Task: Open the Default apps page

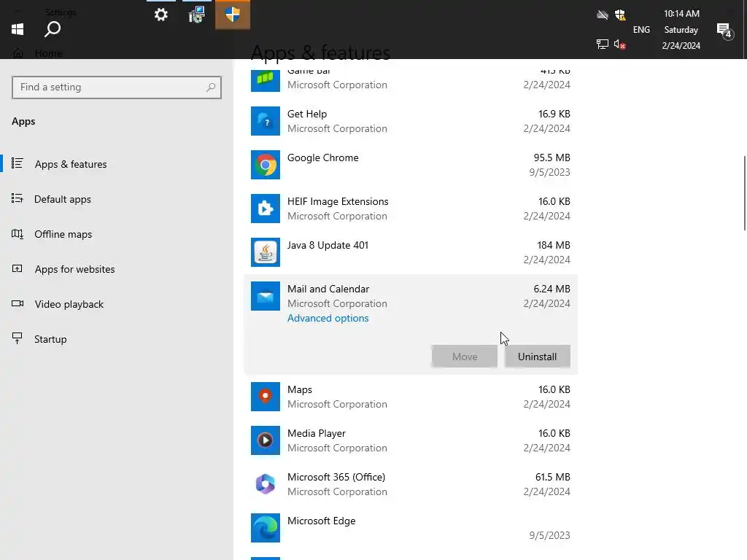Action: (63, 199)
